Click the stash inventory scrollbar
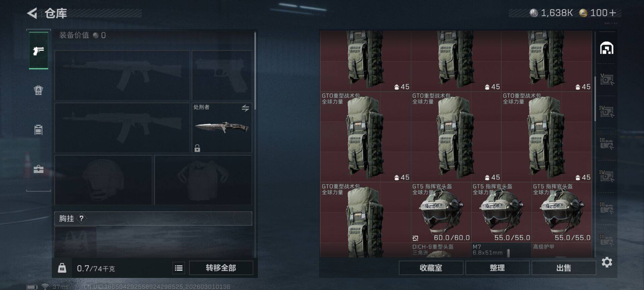The width and height of the screenshot is (644, 290). tap(595, 99)
